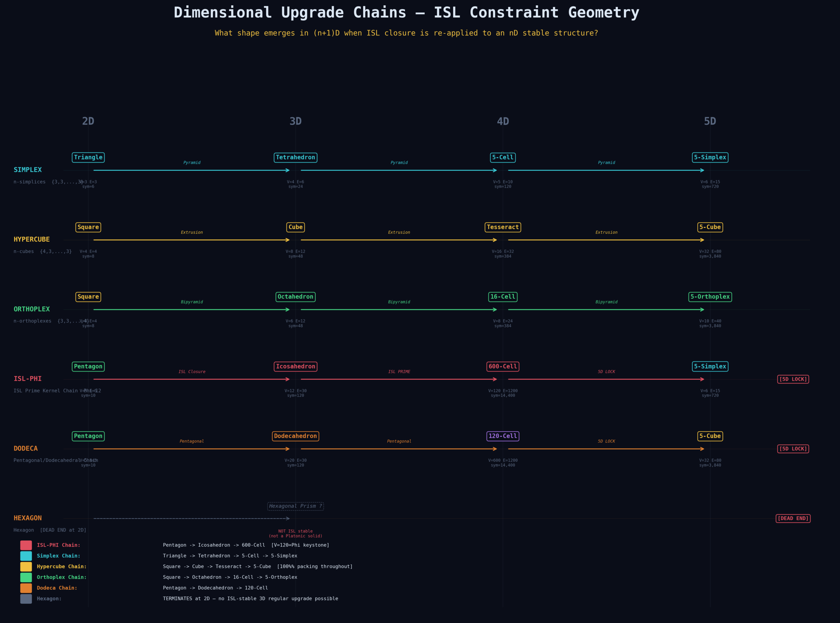840x623 pixels.
Task: Click the 3D column header
Action: 296,121
